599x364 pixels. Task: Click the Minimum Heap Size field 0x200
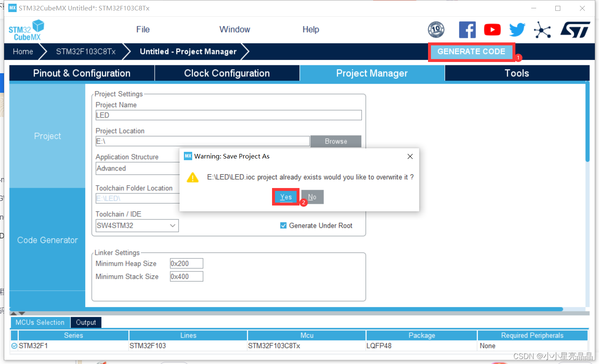click(186, 264)
